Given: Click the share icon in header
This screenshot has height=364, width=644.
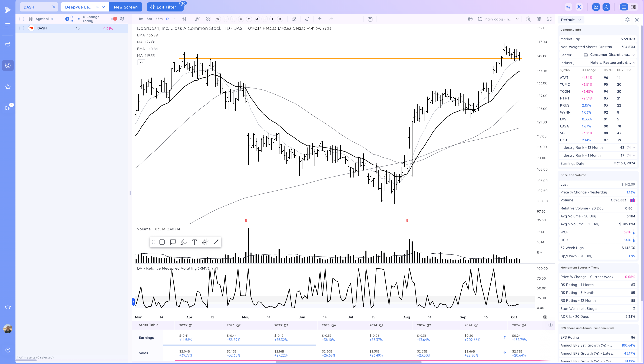Looking at the screenshot, I should coord(568,7).
